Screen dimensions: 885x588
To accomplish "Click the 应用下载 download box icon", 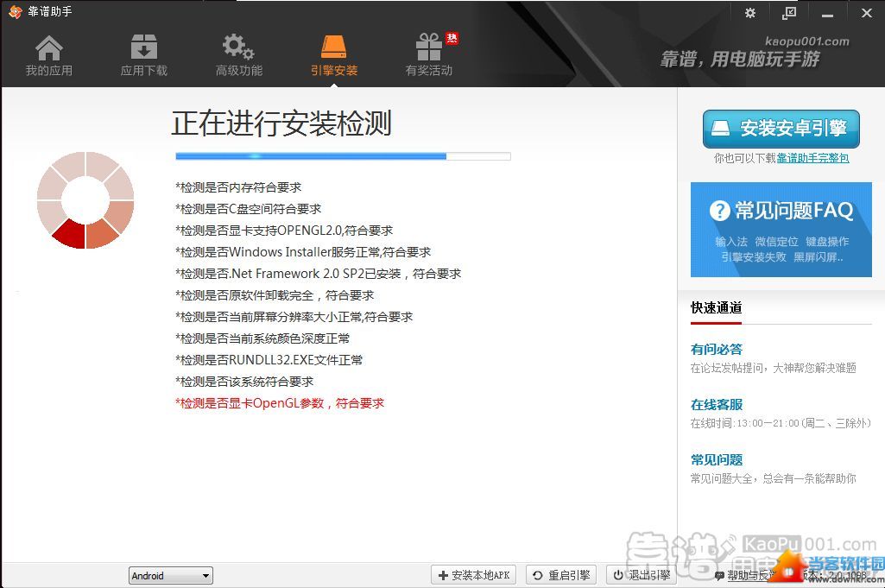I will pos(143,47).
